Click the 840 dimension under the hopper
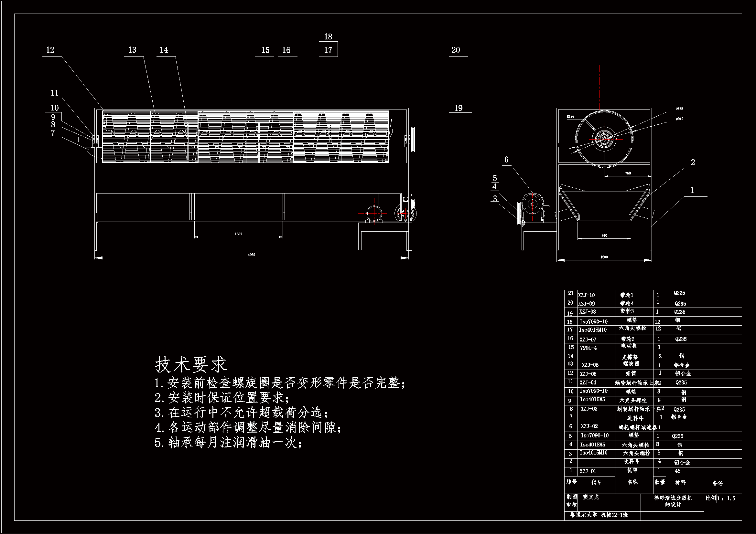This screenshot has width=756, height=534. [604, 236]
